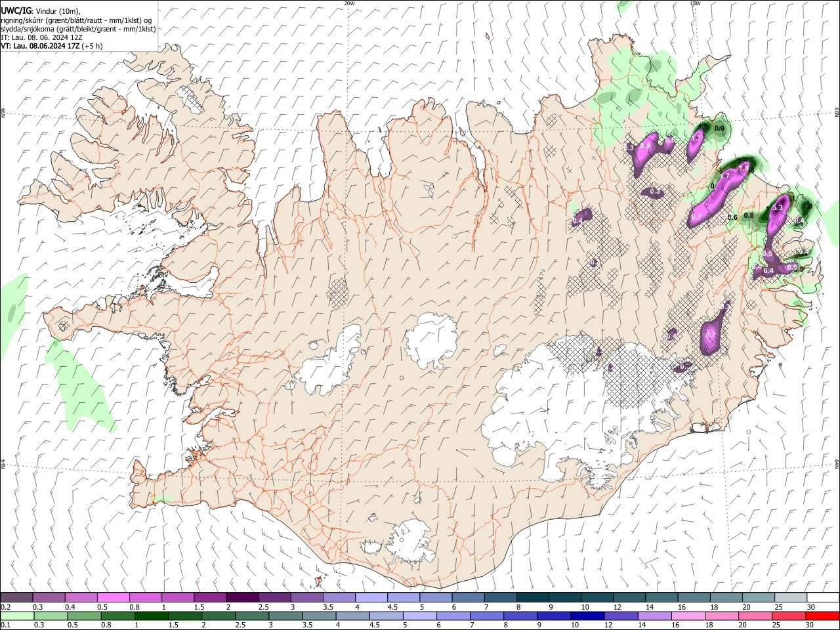
Task: Click the 'slydda/snjókoma' legend description line
Action: tap(78, 29)
